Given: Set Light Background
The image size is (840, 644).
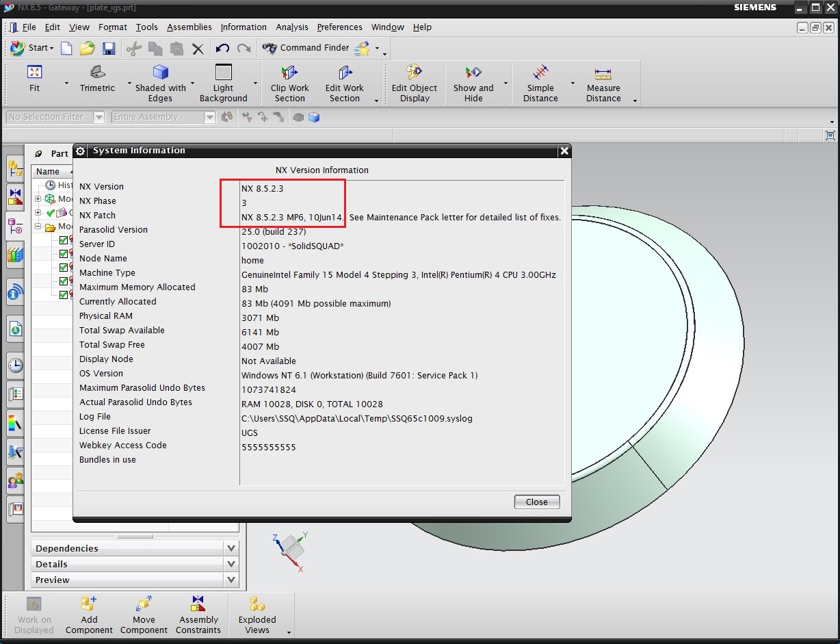Looking at the screenshot, I should click(x=224, y=83).
